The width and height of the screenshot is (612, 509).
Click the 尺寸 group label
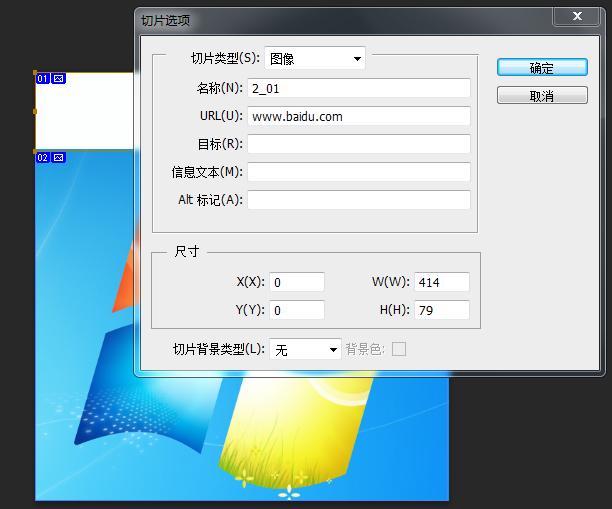tap(187, 251)
